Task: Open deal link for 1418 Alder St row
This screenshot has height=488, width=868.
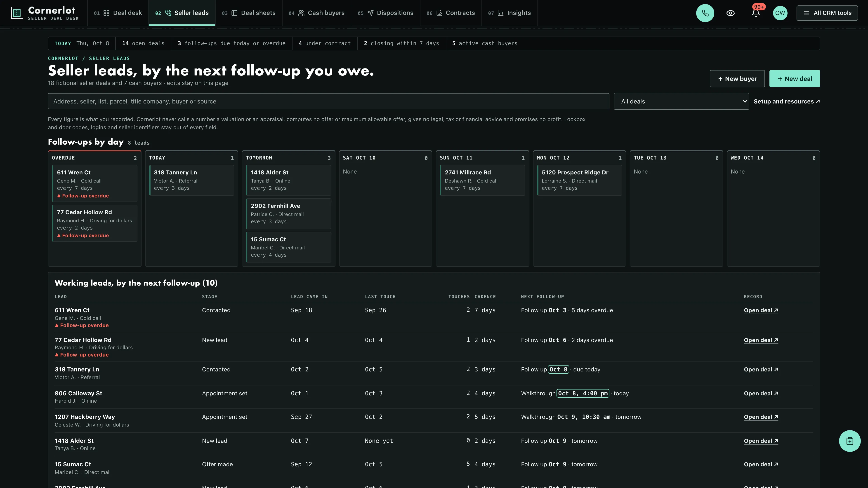Action: (x=761, y=441)
